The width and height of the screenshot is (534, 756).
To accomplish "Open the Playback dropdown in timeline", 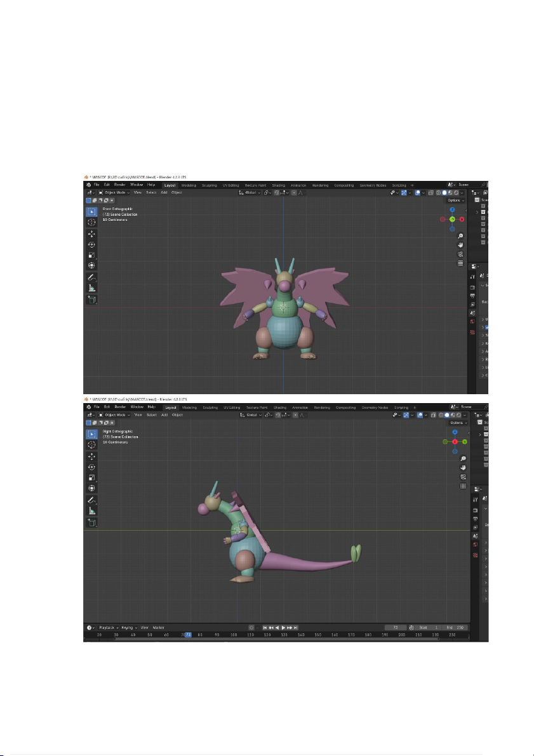I will [108, 628].
